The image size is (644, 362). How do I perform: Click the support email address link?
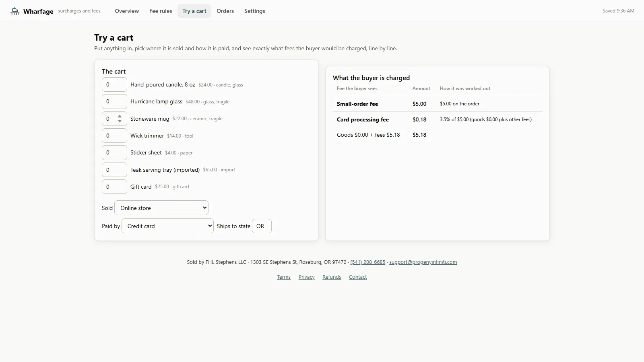pos(423,262)
